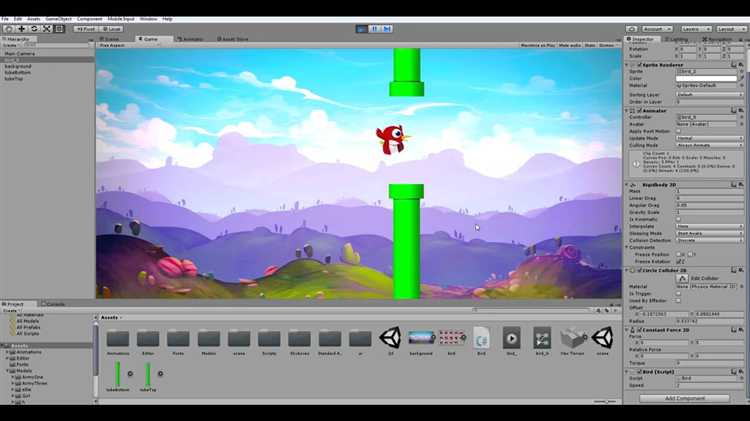Toggle Is Trigger checkbox
This screenshot has height=421, width=750.
[678, 294]
